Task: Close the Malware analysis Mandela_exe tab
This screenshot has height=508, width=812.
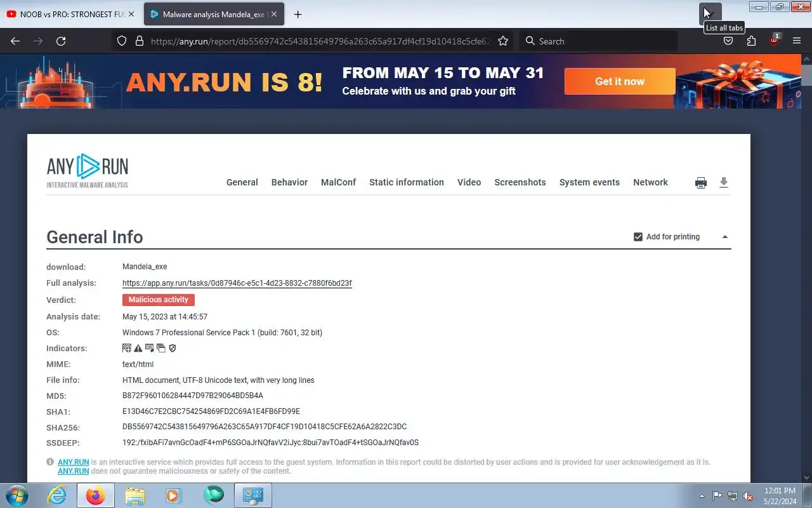Action: pos(274,14)
